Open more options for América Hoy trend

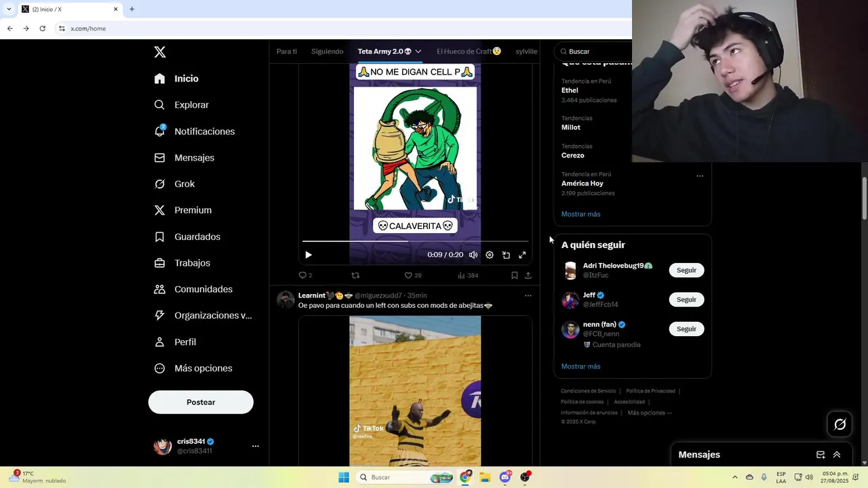700,176
